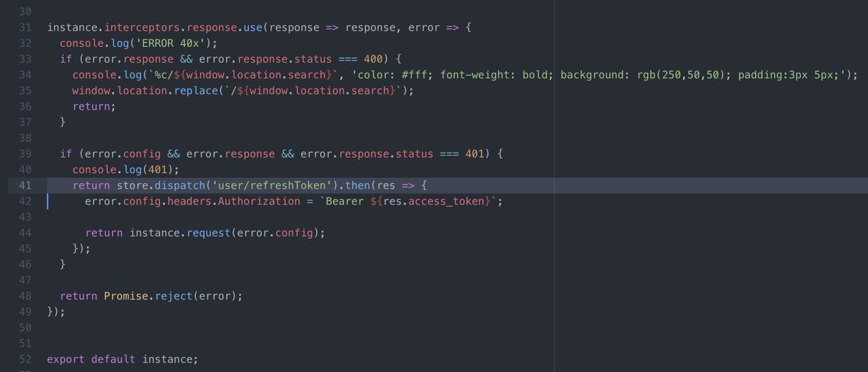The image size is (868, 372).
Task: Click 'Authorization' header property on line 42
Action: point(259,201)
